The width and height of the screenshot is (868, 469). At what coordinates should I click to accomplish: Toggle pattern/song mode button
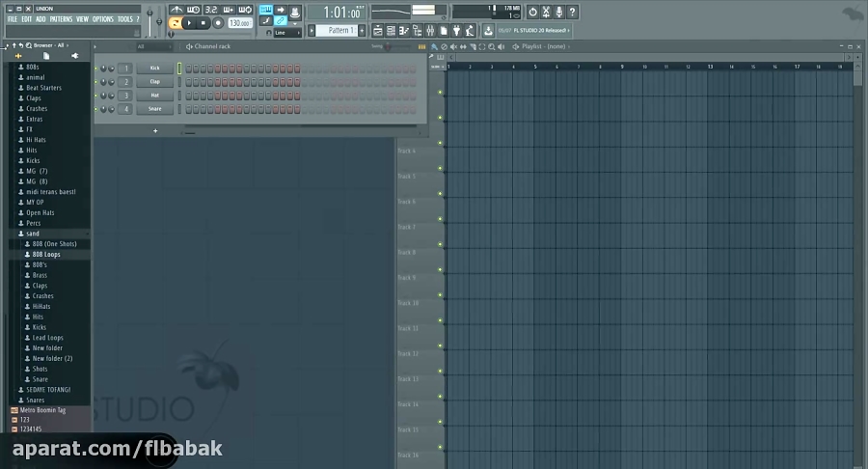tap(175, 23)
